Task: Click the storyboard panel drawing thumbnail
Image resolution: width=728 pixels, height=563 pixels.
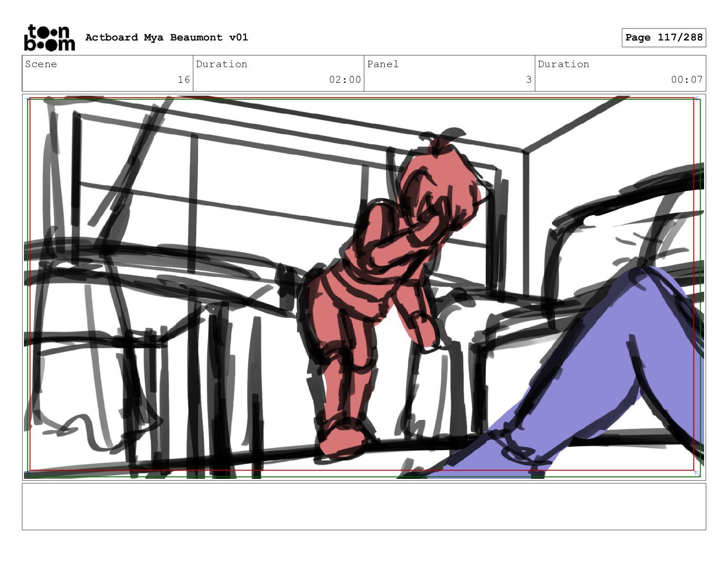Action: 364,287
